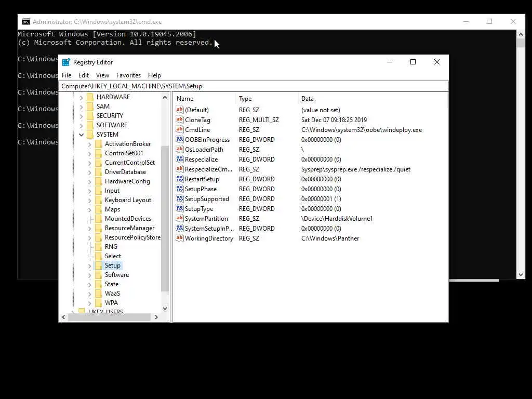Select the Input tree key
This screenshot has height=399, width=532.
112,191
